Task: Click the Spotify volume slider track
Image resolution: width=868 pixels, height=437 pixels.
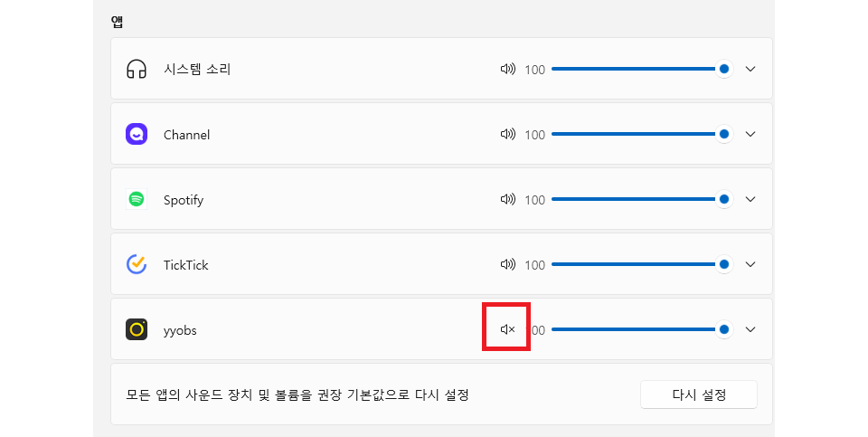Action: (x=633, y=199)
